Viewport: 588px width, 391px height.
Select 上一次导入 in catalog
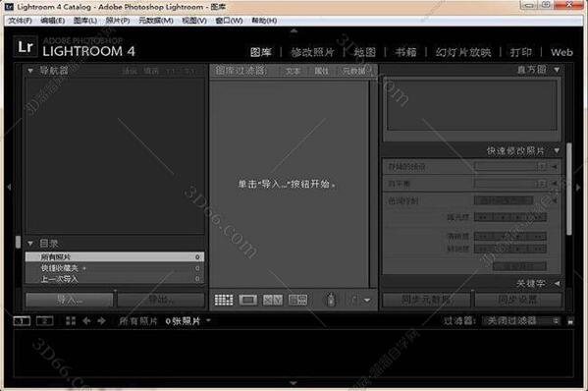coord(115,279)
